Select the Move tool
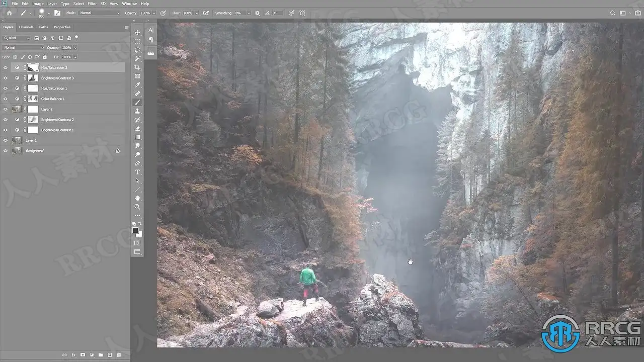 (x=137, y=33)
